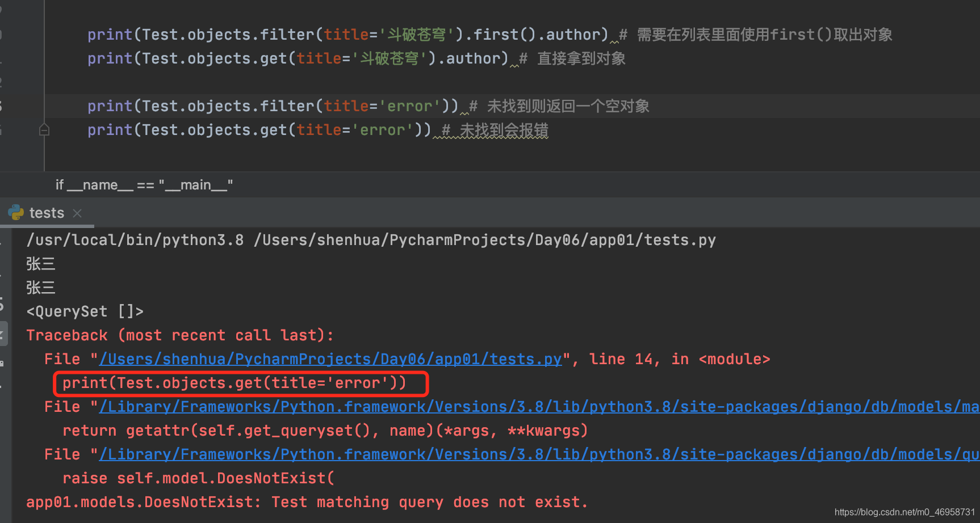Click the comment 未找到会报错

point(495,130)
